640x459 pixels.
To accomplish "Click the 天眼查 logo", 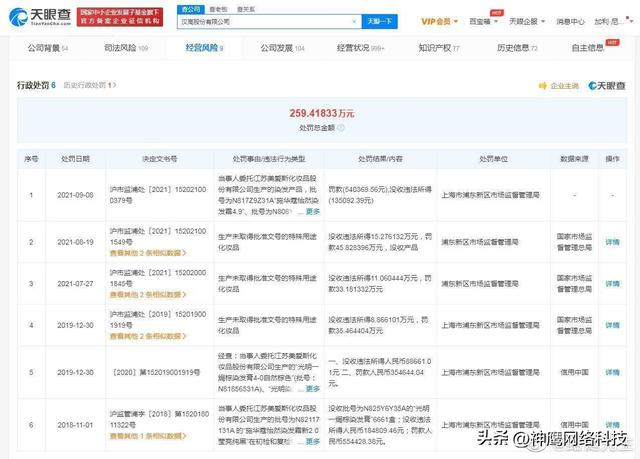I will (x=40, y=17).
